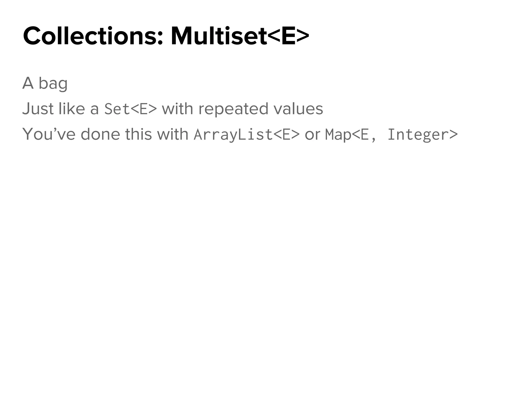This screenshot has width=532, height=399.
Task: Click the "ArrayList<E>" code text
Action: (247, 135)
